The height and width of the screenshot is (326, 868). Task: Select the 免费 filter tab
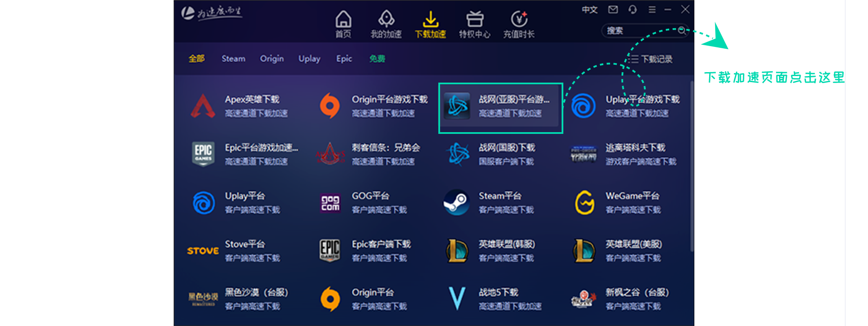377,58
